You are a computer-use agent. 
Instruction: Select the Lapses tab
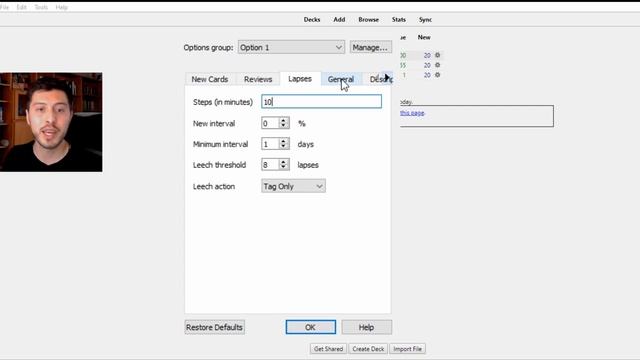coord(300,79)
